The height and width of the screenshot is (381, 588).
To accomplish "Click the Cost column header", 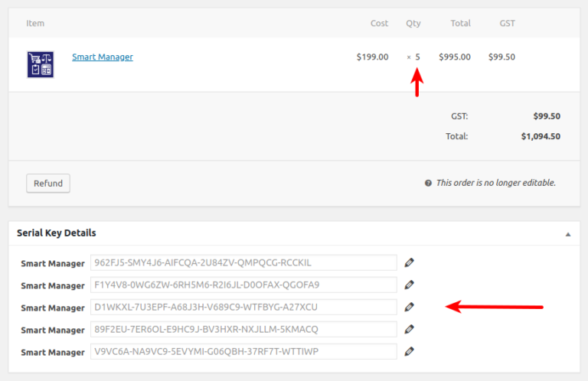I will tap(379, 23).
